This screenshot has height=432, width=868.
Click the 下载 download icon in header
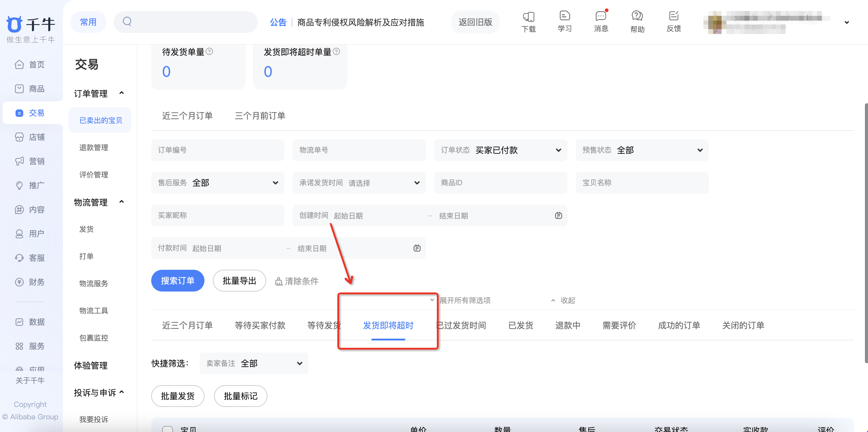click(528, 17)
